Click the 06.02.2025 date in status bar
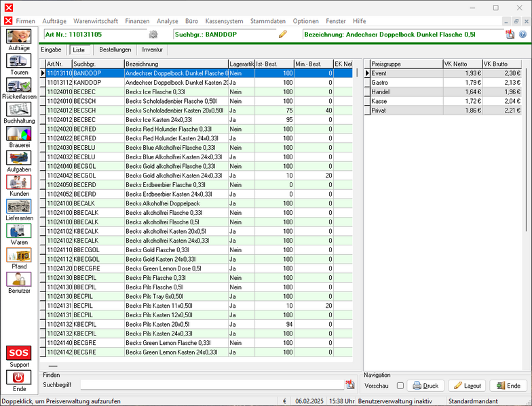532x406 pixels. (309, 401)
